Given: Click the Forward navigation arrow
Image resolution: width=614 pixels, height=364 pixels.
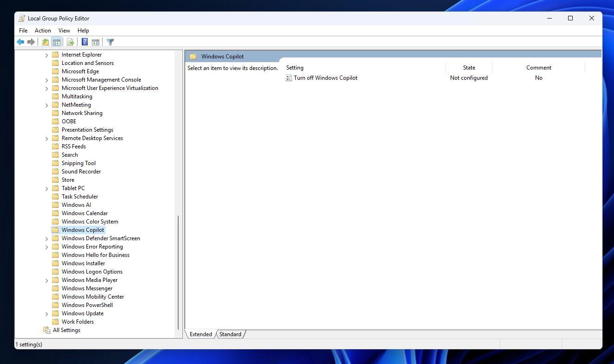Looking at the screenshot, I should 32,42.
